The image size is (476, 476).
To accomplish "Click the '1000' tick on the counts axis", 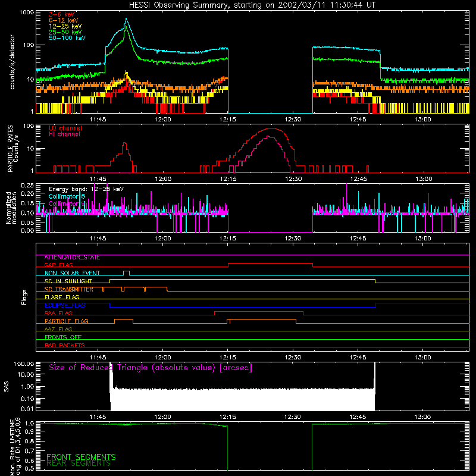I will tap(26, 12).
